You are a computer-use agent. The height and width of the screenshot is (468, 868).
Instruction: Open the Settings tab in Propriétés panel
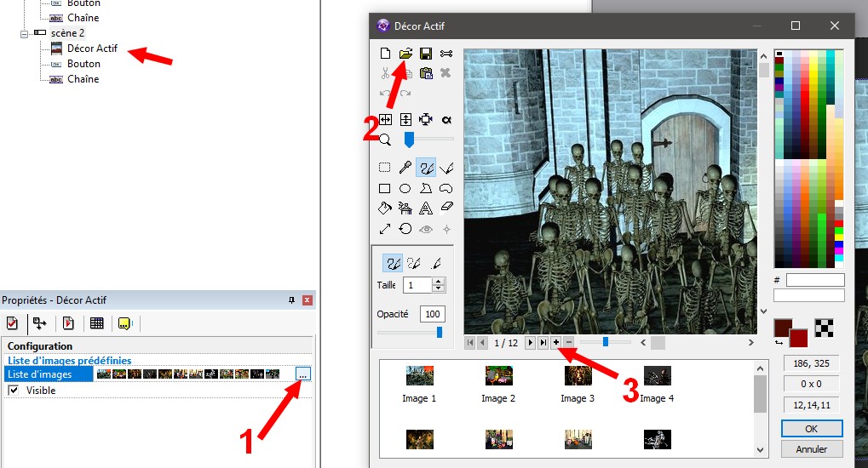tap(13, 323)
